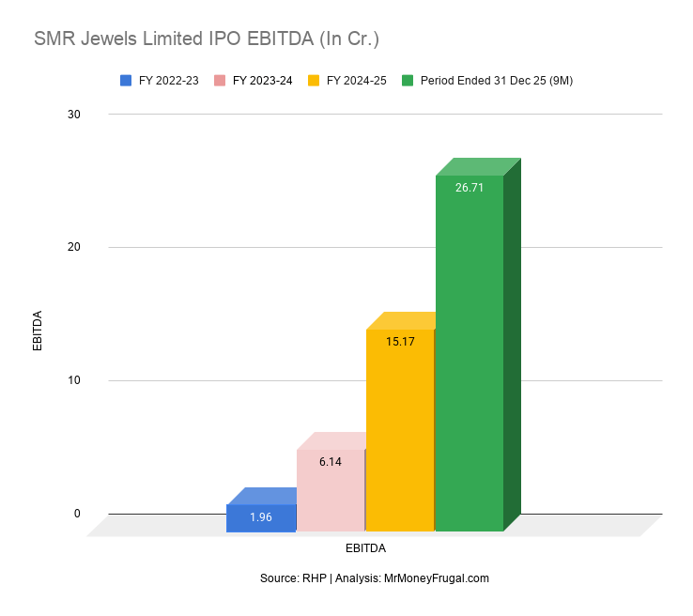
Task: Click the chart title SMR Jewels Limited IPO EBITDA
Action: pos(207,38)
